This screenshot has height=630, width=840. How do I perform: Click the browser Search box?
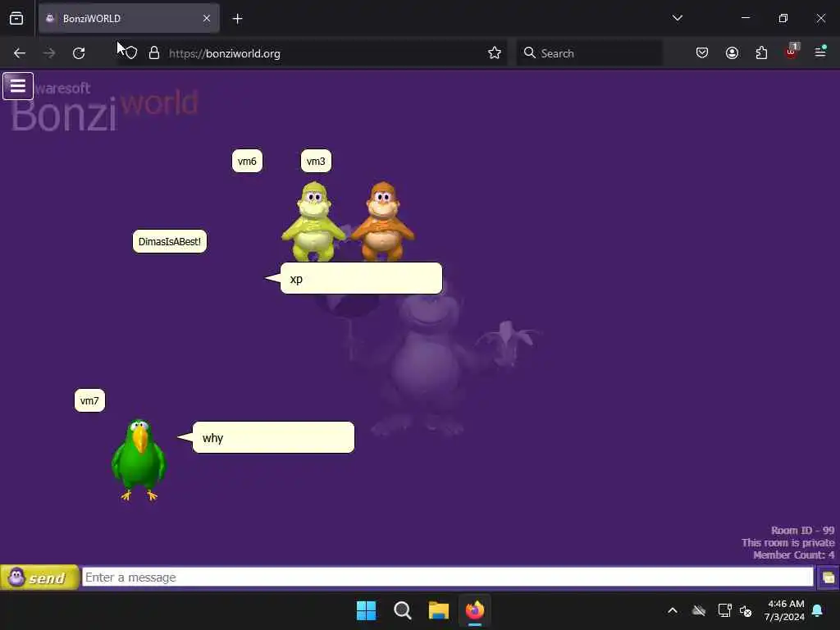589,53
